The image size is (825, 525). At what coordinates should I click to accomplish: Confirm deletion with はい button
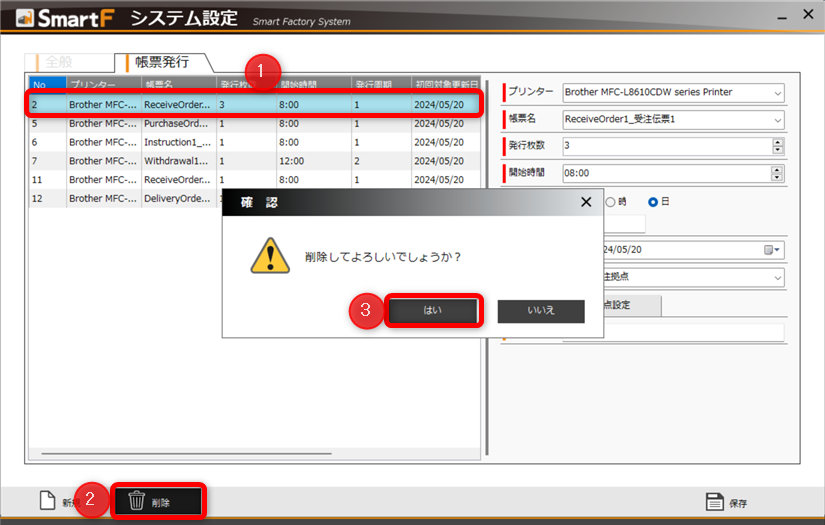point(433,311)
